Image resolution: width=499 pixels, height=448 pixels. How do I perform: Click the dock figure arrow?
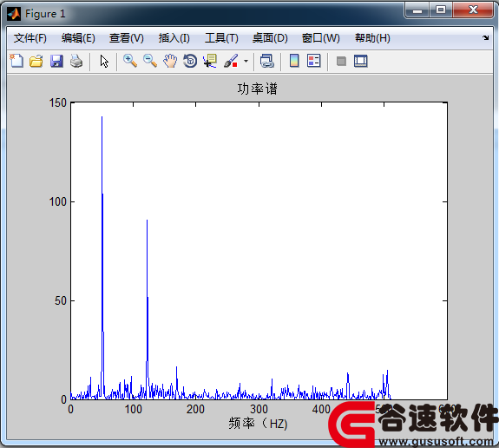pyautogui.click(x=485, y=38)
